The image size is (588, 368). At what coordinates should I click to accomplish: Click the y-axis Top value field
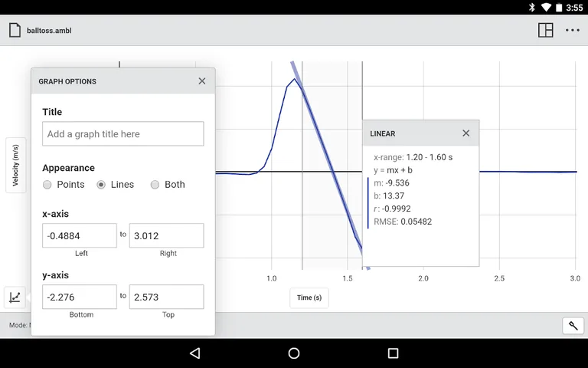[x=166, y=297]
